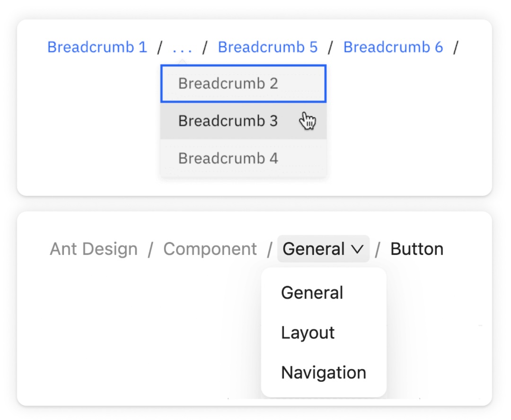Click slash between Ant Design and Component
Viewport: 511px width, 420px height.
coord(150,250)
